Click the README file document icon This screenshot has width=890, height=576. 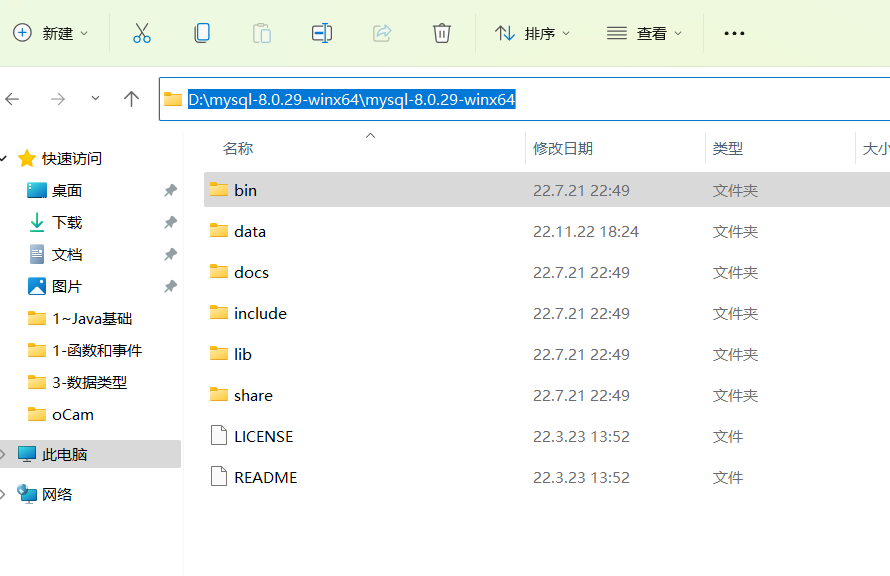pos(219,477)
